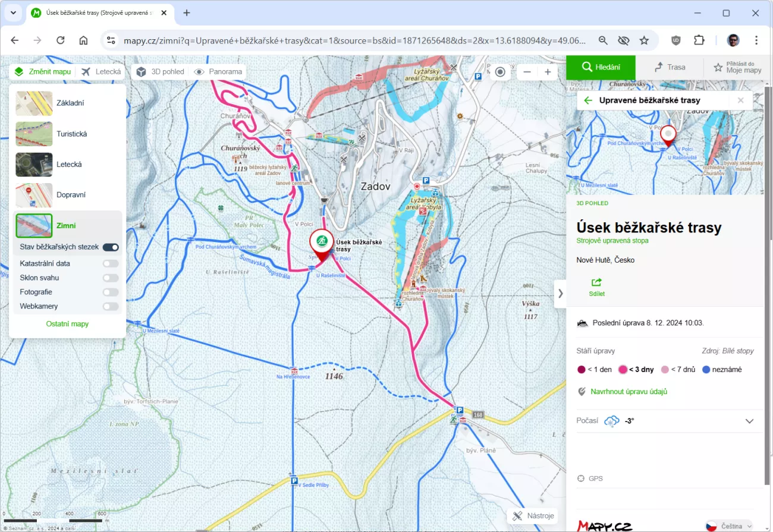Disable Stav běžkařských stezek toggle

[111, 247]
